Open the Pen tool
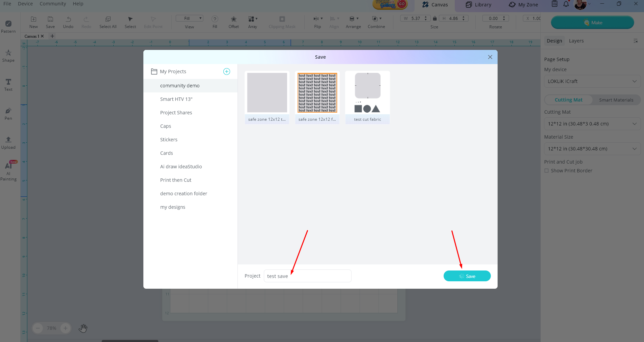The height and width of the screenshot is (342, 644). click(8, 114)
